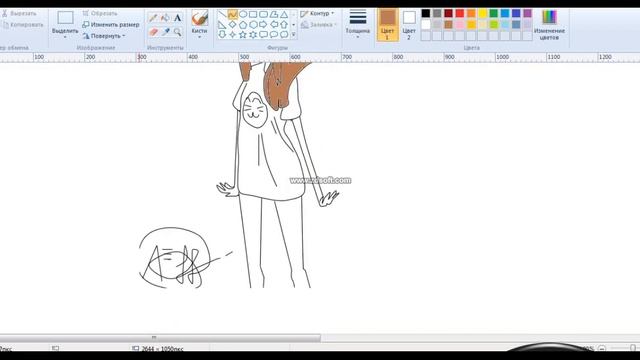
Task: Pick the yellow color swatch
Action: pos(482,13)
